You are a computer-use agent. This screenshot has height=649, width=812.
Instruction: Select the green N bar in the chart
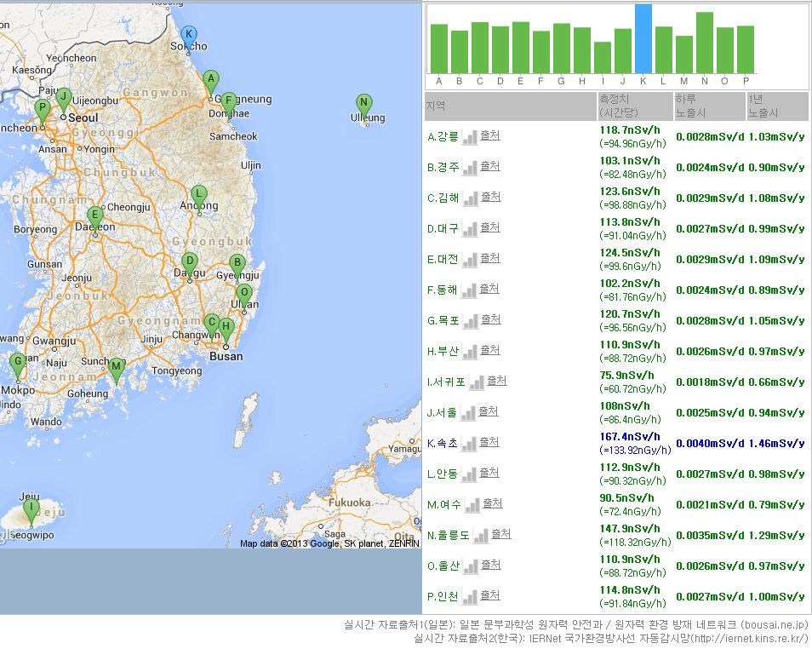tap(705, 43)
